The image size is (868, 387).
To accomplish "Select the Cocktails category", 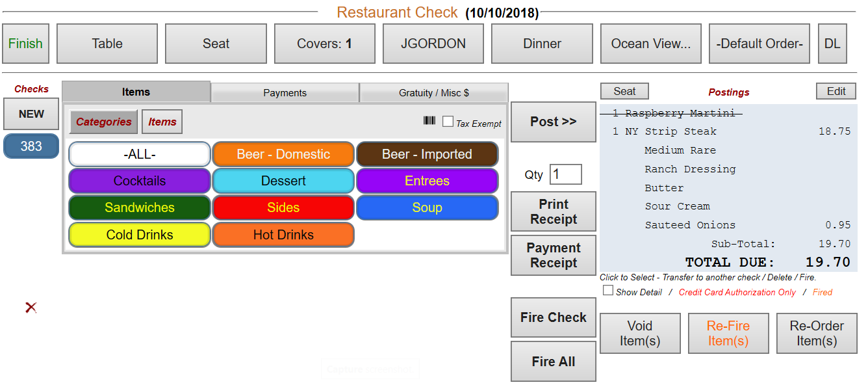I will click(x=140, y=181).
